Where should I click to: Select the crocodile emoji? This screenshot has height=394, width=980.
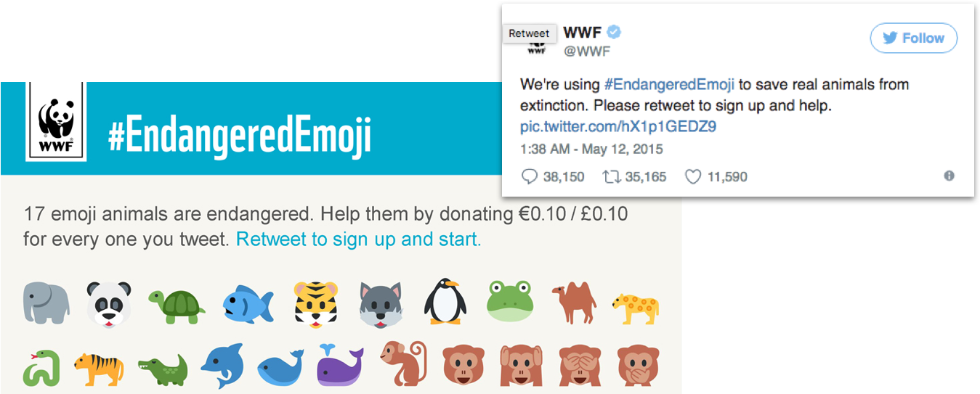click(163, 371)
